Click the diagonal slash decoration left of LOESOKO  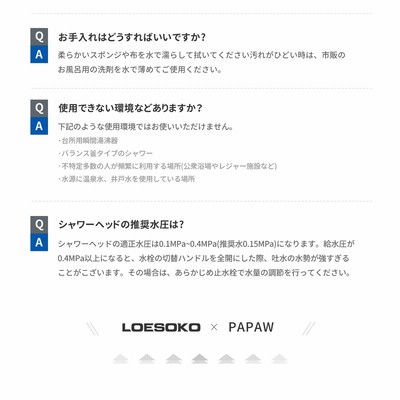click(93, 329)
